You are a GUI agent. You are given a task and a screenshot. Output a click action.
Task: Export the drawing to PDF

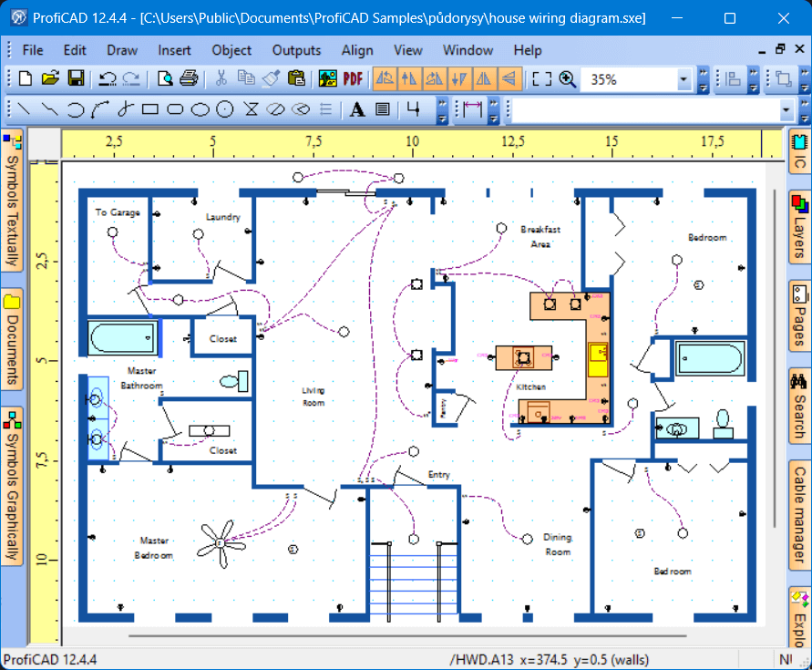coord(353,79)
